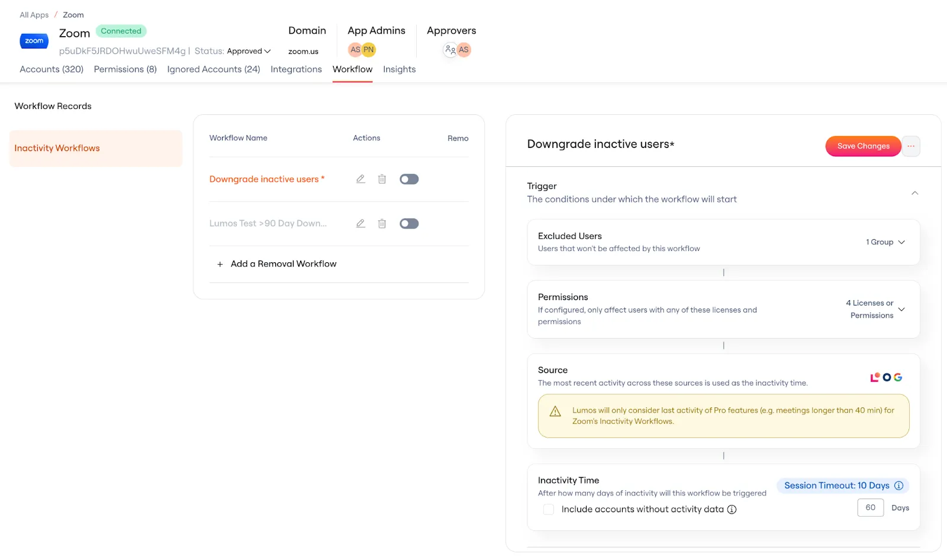Screen dimensions: 947x560
Task: Click the AS approver avatar
Action: point(463,50)
